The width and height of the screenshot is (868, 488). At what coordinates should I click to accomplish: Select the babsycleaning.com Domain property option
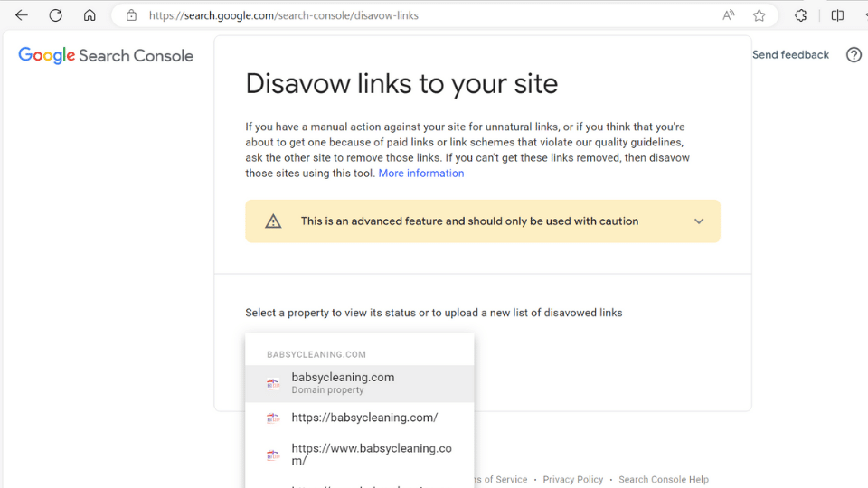click(360, 383)
